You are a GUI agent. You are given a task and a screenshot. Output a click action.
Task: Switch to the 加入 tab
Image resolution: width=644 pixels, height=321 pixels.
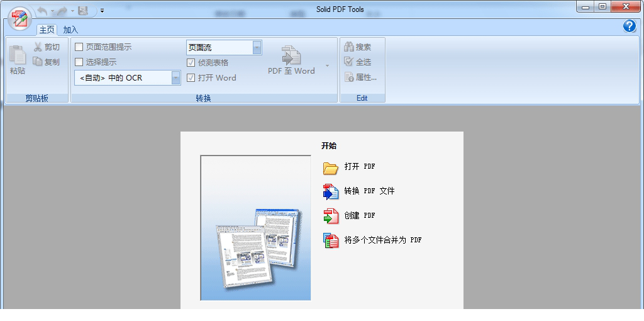(x=70, y=30)
